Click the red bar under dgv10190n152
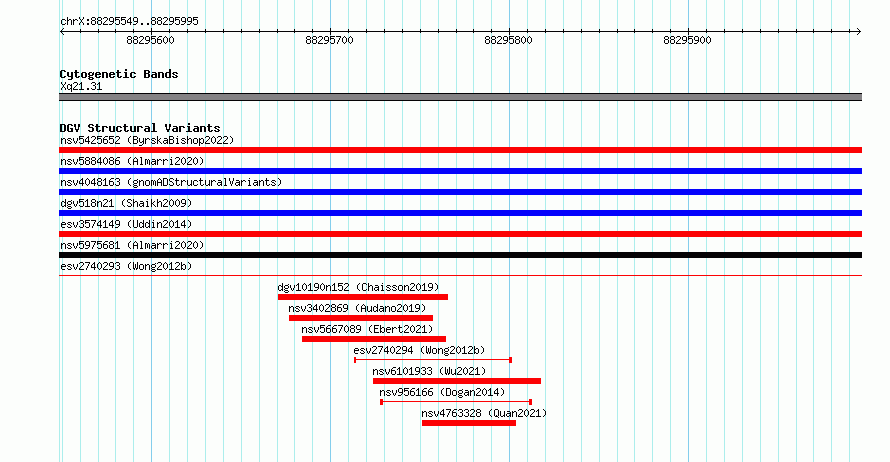 click(363, 297)
